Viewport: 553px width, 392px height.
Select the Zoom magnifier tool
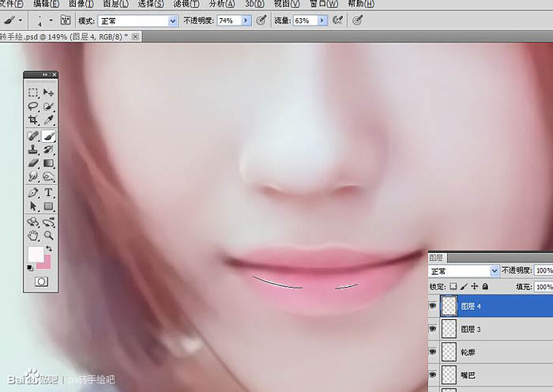[x=48, y=235]
